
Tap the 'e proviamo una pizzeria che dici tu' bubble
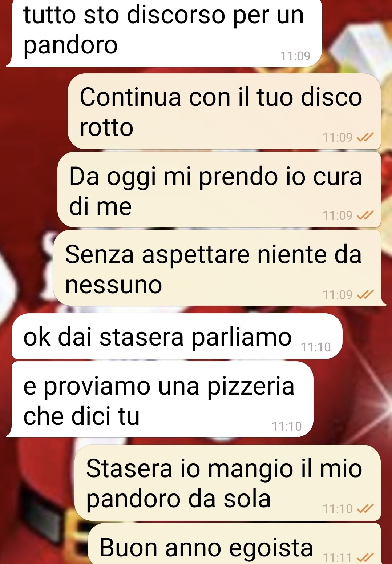pyautogui.click(x=160, y=399)
